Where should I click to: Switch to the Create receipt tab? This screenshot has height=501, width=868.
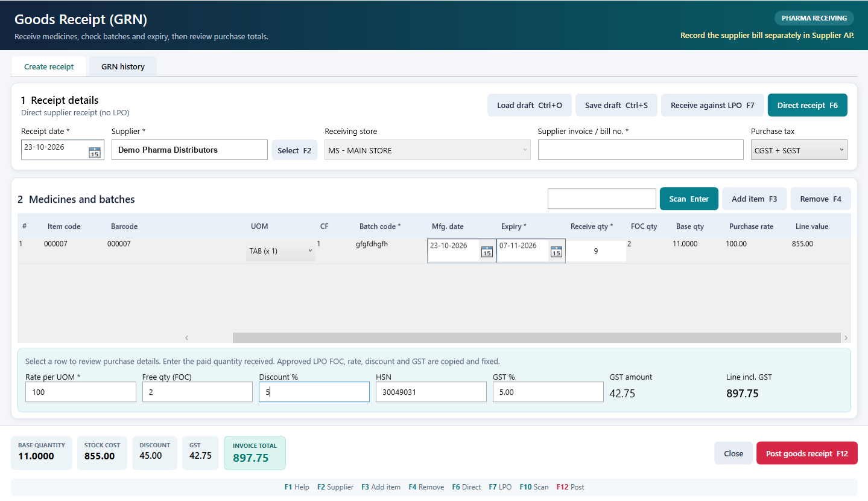[49, 66]
